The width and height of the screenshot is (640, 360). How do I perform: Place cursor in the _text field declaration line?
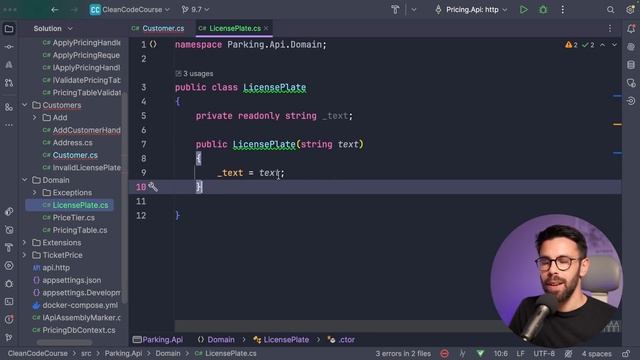tap(274, 116)
